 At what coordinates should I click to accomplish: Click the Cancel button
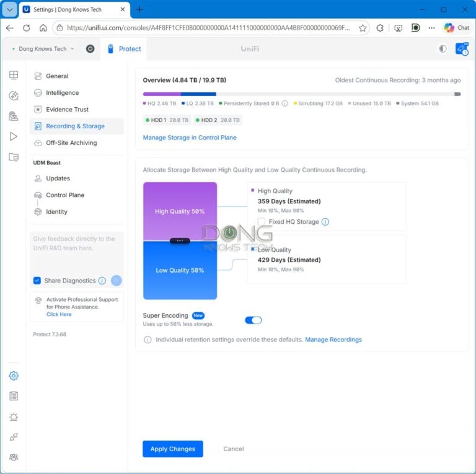(x=234, y=449)
